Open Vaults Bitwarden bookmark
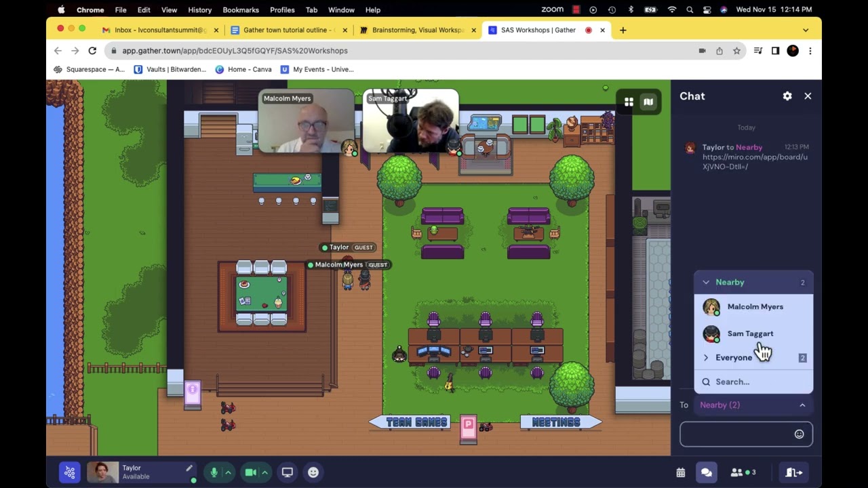The image size is (868, 488). pos(171,69)
